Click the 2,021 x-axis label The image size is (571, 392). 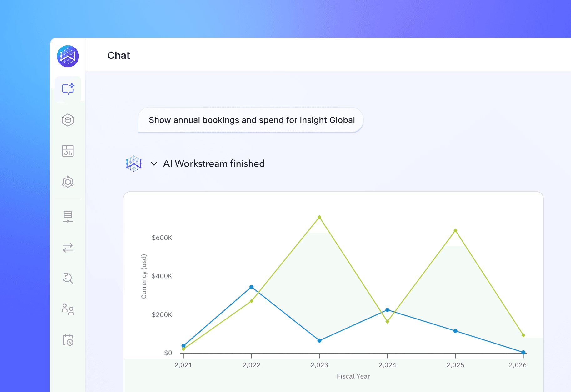(x=183, y=365)
